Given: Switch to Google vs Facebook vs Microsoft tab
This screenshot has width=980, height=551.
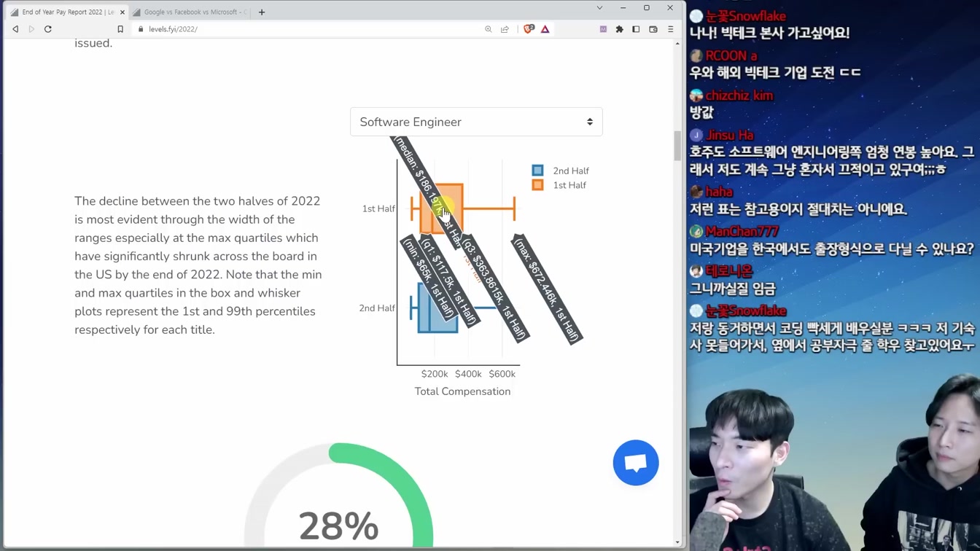Looking at the screenshot, I should click(191, 12).
